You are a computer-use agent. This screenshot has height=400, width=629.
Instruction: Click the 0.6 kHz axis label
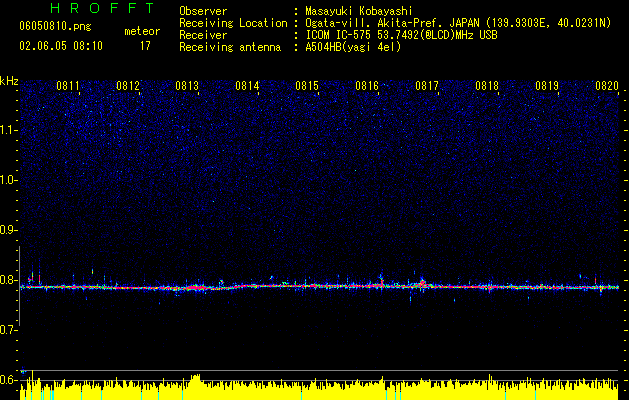click(9, 380)
